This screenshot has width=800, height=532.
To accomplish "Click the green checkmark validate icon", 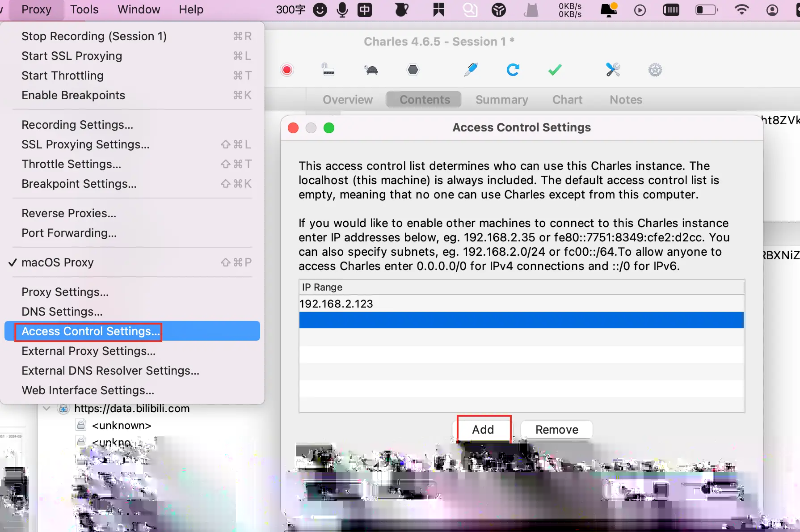I will (555, 70).
